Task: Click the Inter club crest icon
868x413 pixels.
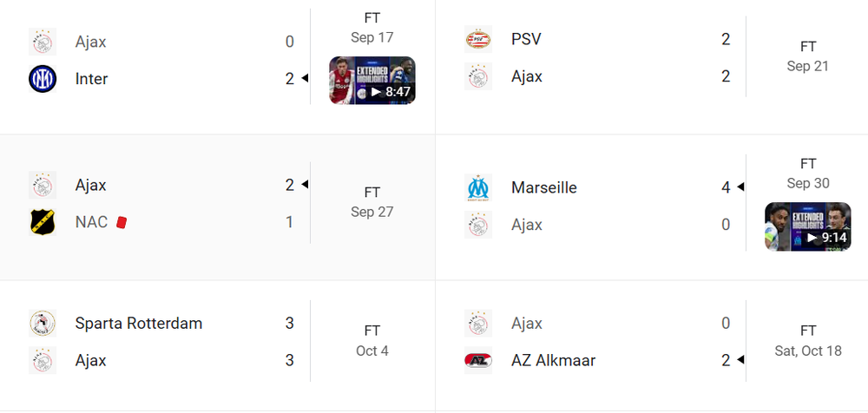Action: pos(43,79)
